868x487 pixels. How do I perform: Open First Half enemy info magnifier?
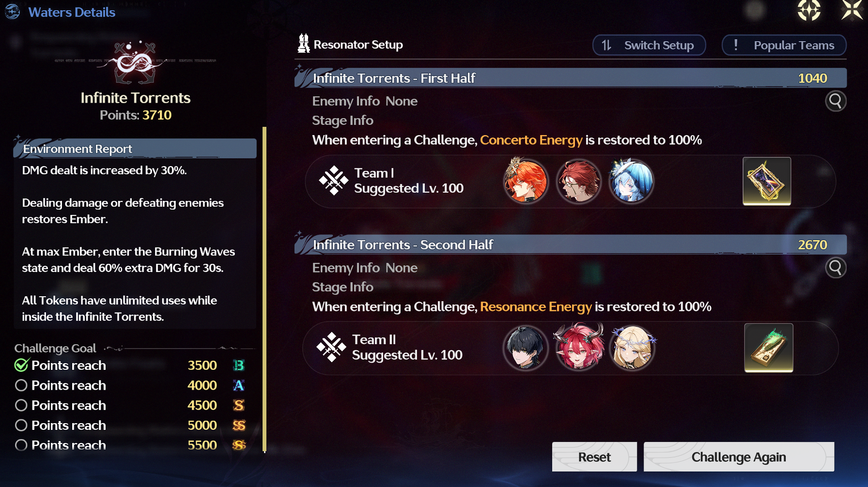click(x=836, y=101)
